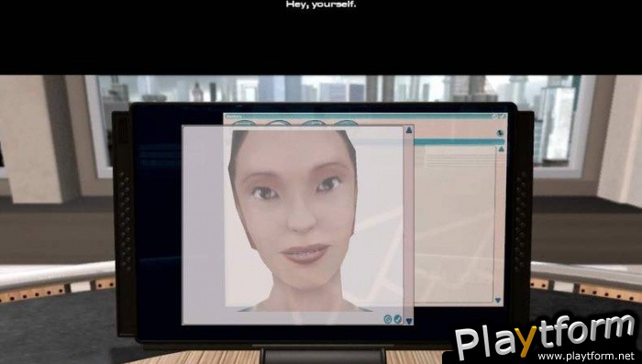Open the fourth arched tab in background window
Screen dimensions: 642x364
pyautogui.click(x=347, y=123)
